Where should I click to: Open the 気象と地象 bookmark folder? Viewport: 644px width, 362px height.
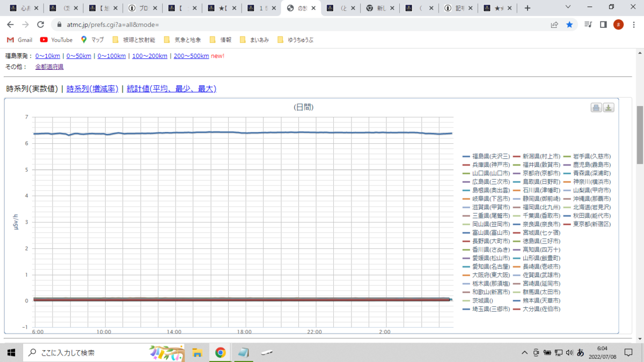(x=182, y=40)
